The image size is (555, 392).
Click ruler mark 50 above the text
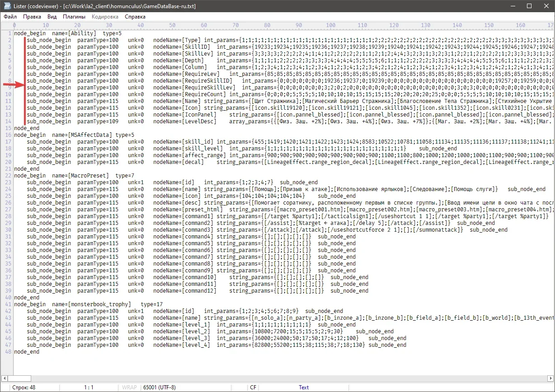click(172, 25)
